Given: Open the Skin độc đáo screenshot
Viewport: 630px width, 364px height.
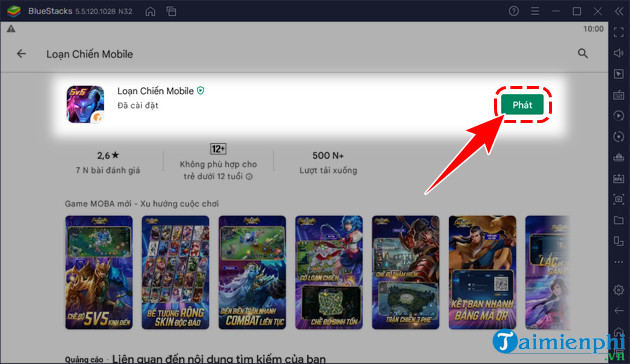Looking at the screenshot, I should pos(175,272).
